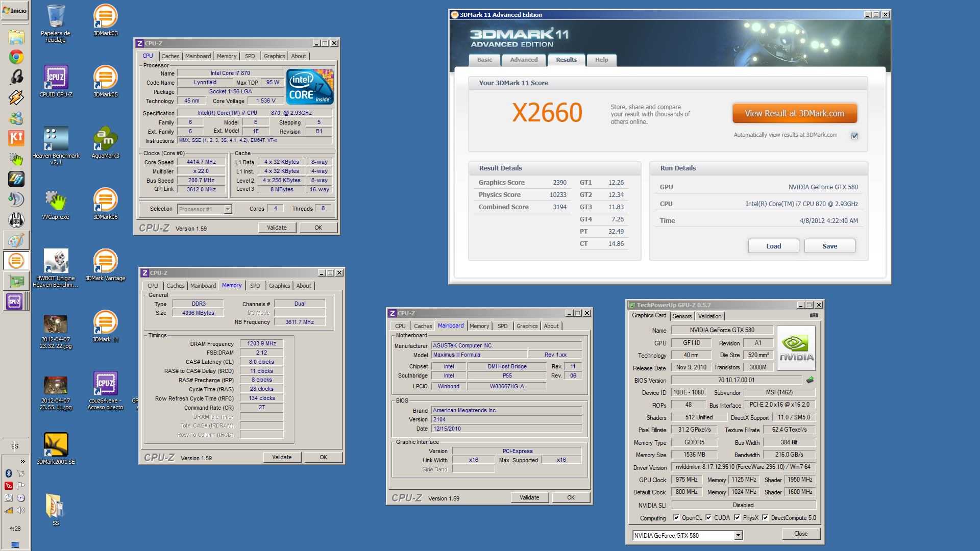The image size is (980, 551).
Task: Click the headphones taskbar icon
Action: click(16, 77)
